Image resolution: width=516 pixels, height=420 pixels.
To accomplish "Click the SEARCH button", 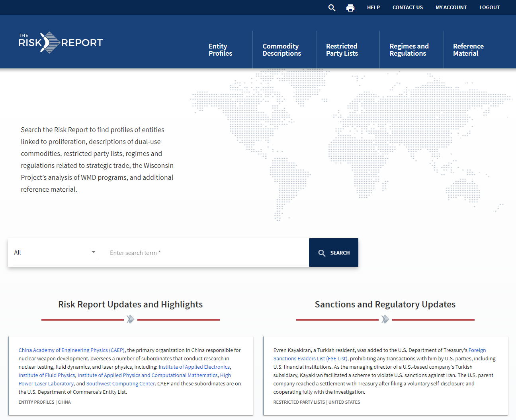I will coord(334,253).
